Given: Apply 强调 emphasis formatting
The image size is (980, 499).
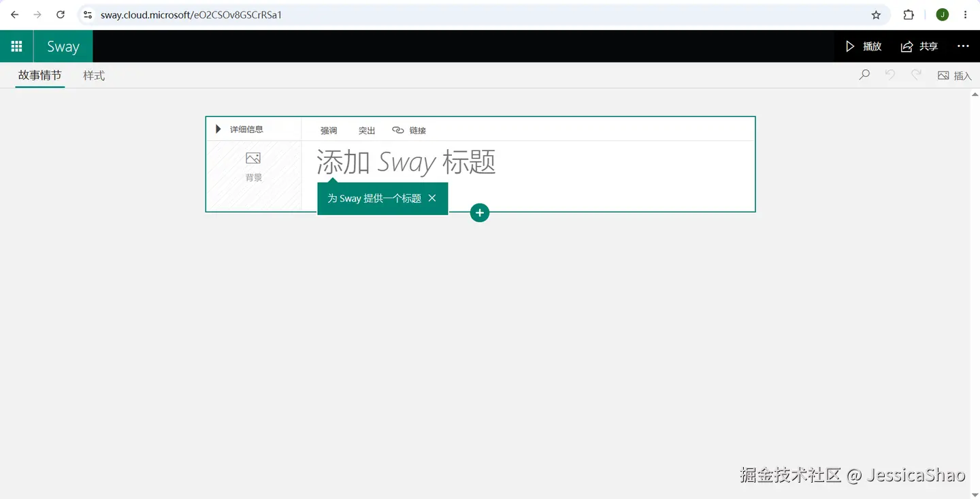Looking at the screenshot, I should click(329, 130).
